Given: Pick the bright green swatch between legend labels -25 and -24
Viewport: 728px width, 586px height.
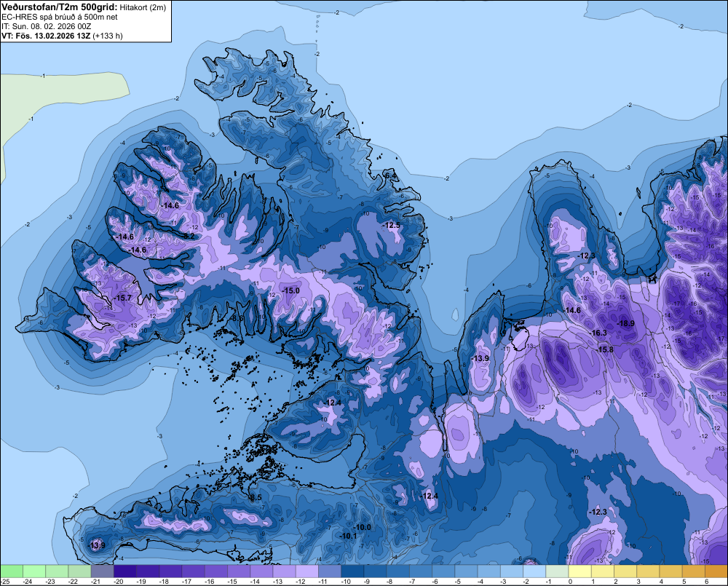Looking at the screenshot, I should pyautogui.click(x=11, y=571).
